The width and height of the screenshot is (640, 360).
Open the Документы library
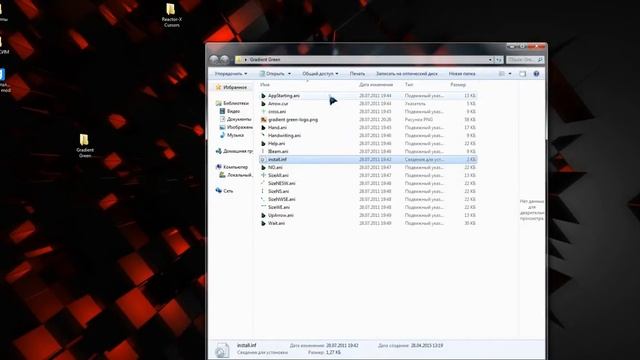(x=236, y=119)
